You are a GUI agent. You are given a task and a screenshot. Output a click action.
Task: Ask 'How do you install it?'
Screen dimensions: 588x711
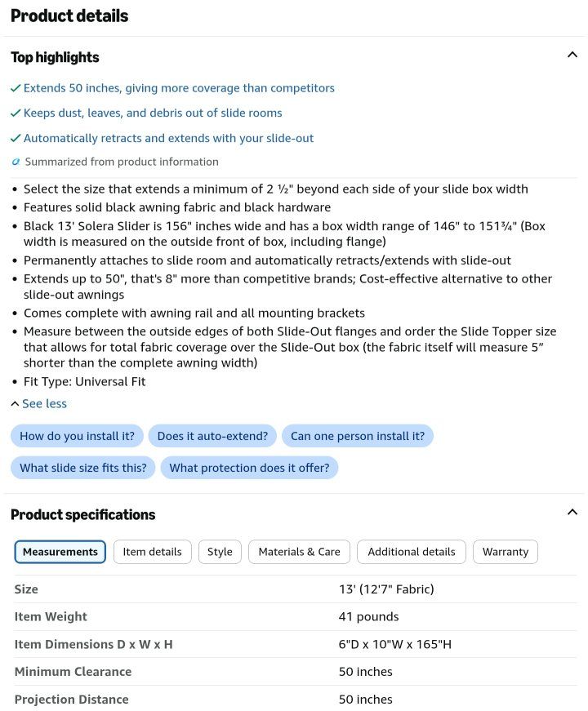pyautogui.click(x=77, y=436)
